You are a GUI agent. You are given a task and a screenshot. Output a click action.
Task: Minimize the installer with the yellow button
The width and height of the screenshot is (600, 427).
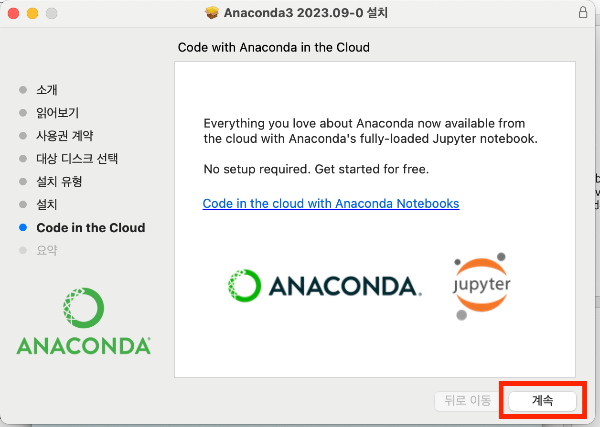(33, 13)
